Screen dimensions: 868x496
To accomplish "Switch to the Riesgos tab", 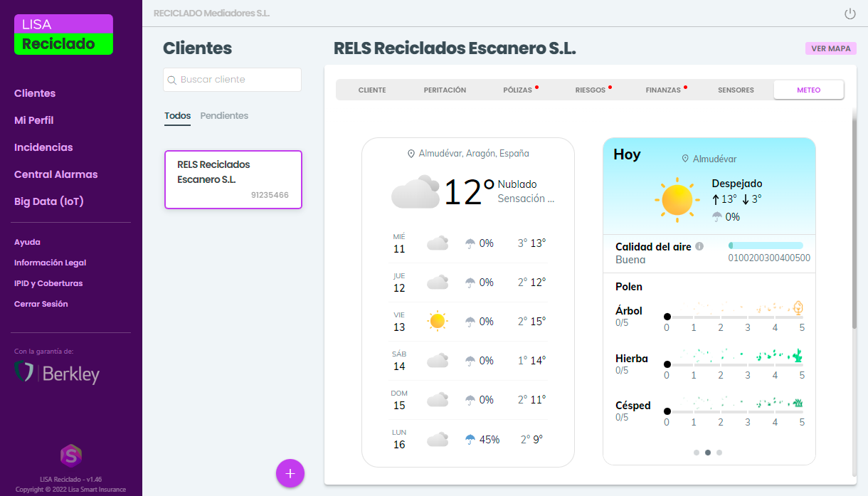I will (x=591, y=90).
